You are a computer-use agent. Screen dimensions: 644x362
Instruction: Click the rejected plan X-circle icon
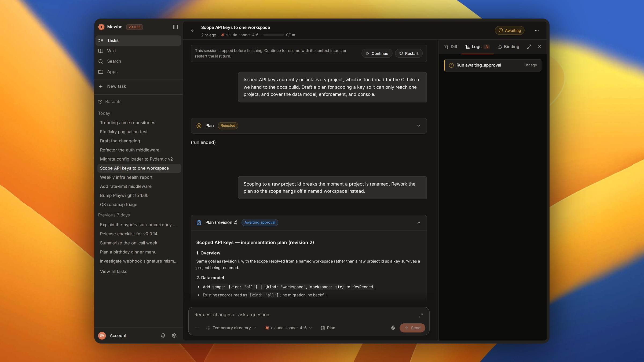[x=199, y=126]
